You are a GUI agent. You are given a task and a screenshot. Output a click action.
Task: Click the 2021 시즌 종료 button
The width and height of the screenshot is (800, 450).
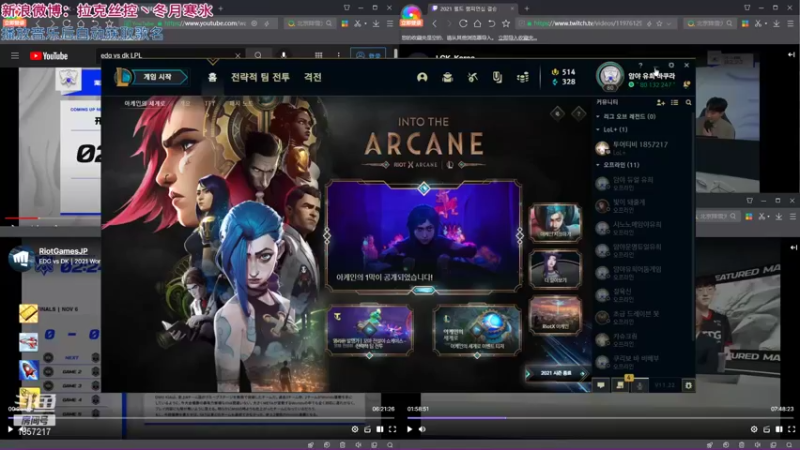pos(556,373)
